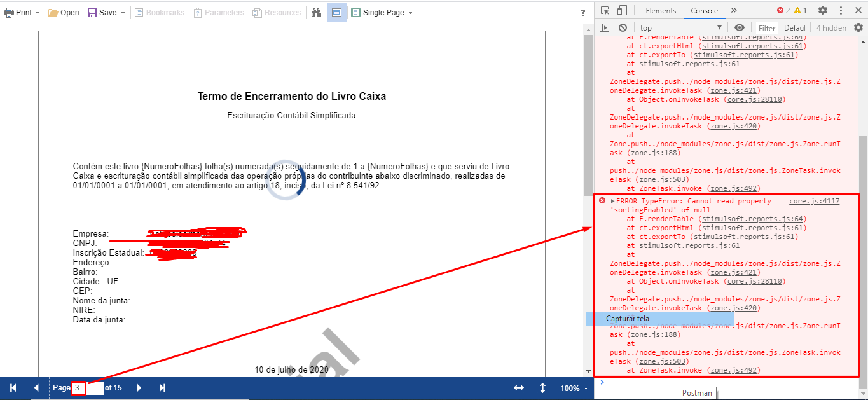Click report scrollbar up arrow

coord(588,29)
